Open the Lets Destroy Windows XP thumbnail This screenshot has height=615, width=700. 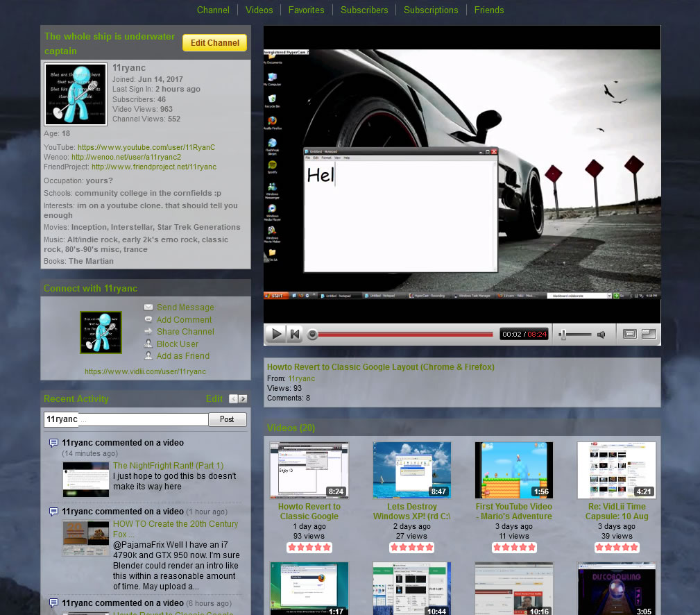(411, 470)
